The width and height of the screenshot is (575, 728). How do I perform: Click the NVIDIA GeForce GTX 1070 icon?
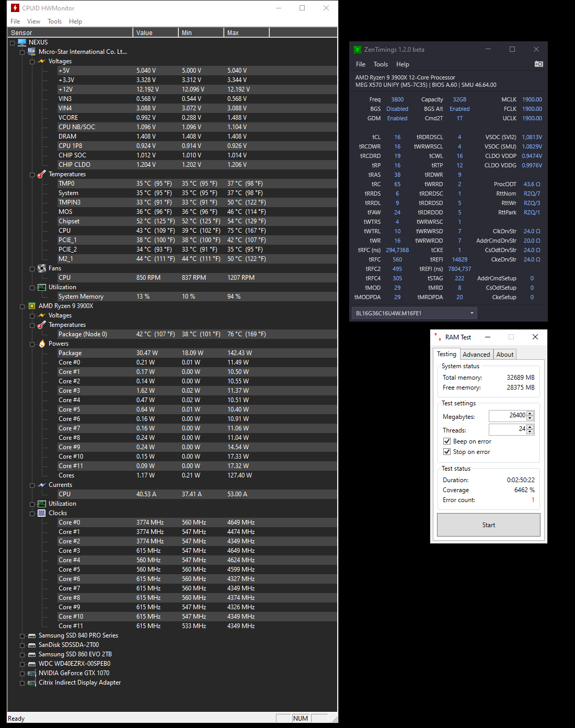[32, 673]
